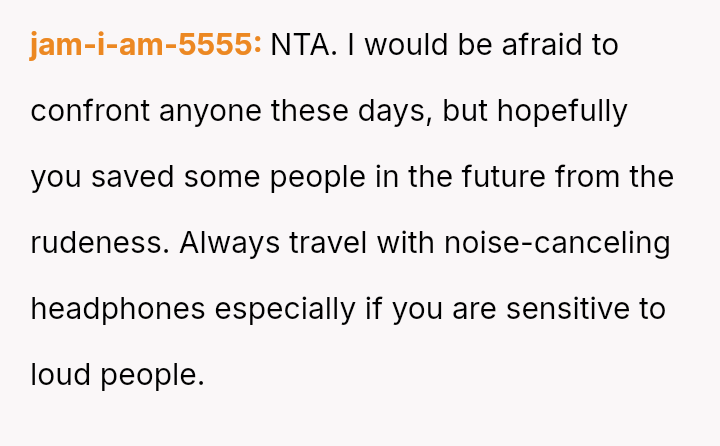Open the jam-i-am-5555 user profile link
720x446 pixels.
[146, 45]
